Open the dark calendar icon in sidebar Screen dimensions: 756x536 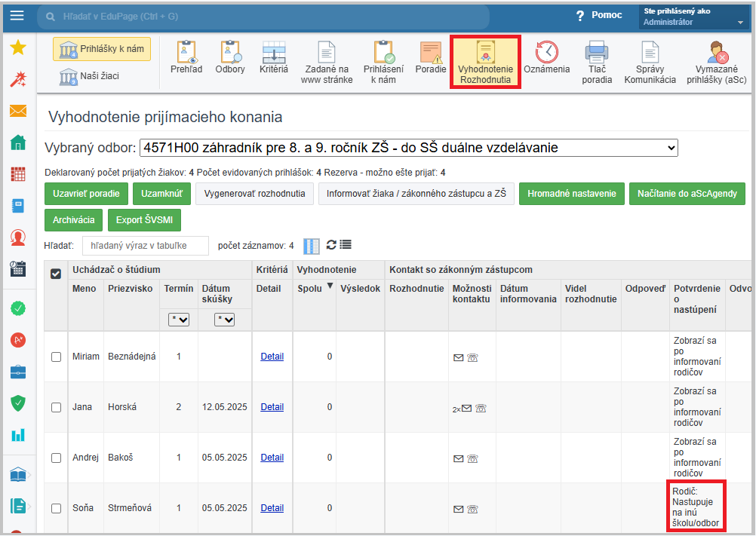coord(18,268)
